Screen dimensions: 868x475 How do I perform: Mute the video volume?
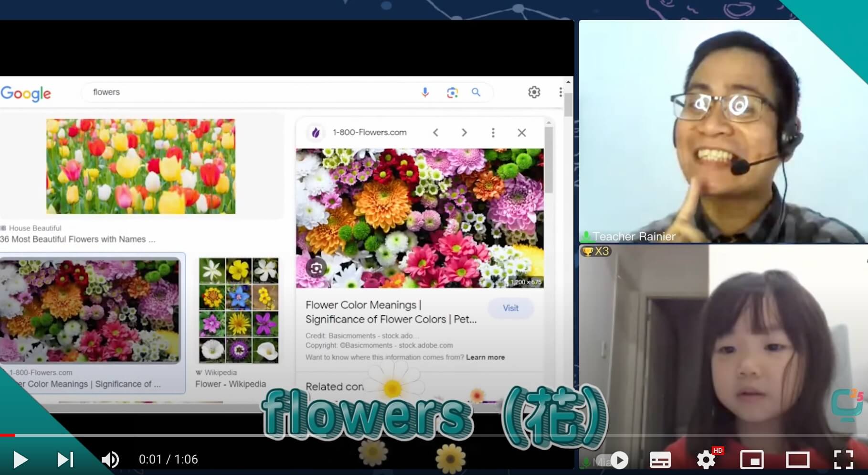click(110, 460)
